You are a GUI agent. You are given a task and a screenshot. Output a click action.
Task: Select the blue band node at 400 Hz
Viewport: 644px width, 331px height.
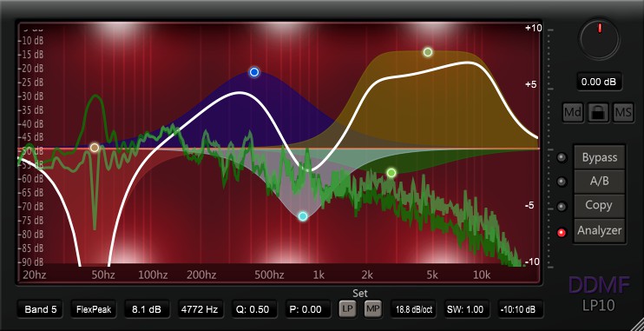tap(254, 72)
